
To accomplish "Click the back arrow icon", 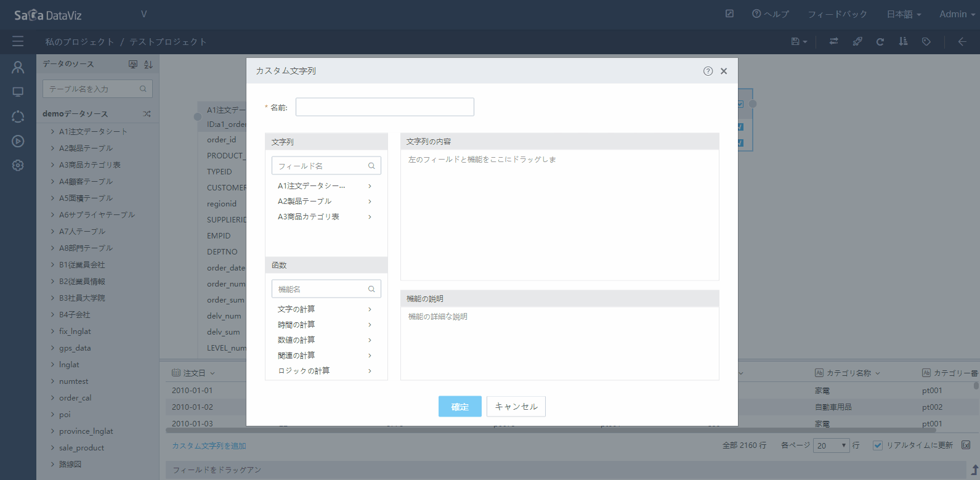I will [962, 41].
